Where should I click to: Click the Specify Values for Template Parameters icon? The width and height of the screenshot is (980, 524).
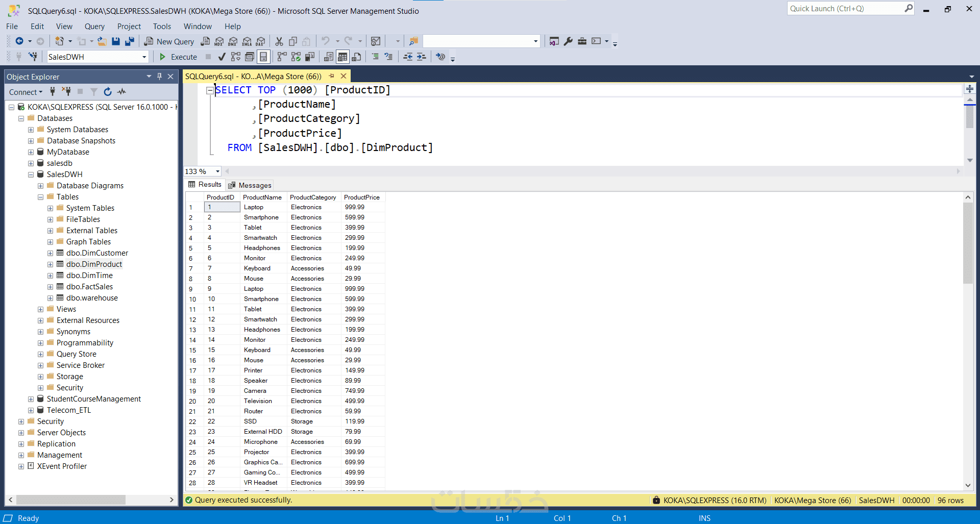pyautogui.click(x=440, y=57)
